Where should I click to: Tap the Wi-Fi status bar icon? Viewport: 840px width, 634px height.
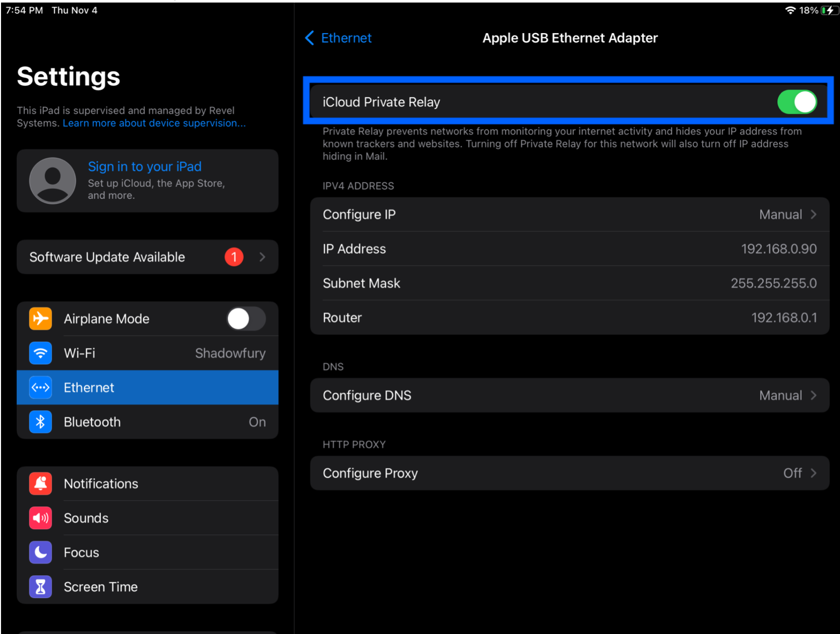(x=790, y=10)
